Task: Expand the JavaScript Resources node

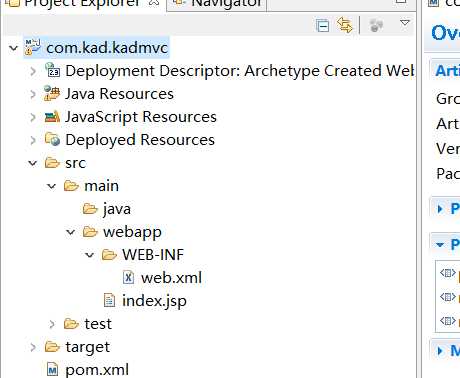Action: point(33,117)
